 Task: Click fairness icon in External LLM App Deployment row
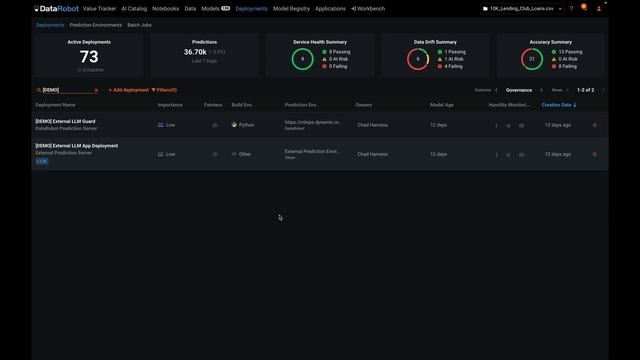tap(215, 154)
